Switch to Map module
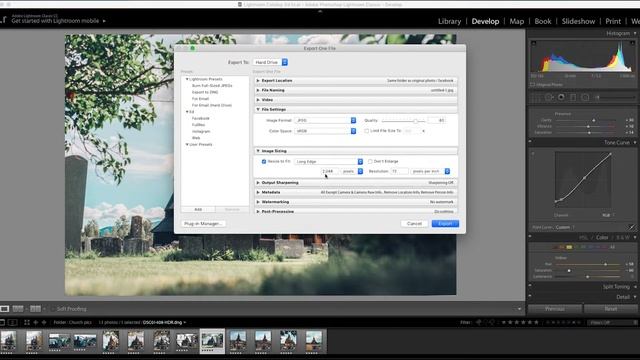The height and width of the screenshot is (360, 640). click(517, 21)
